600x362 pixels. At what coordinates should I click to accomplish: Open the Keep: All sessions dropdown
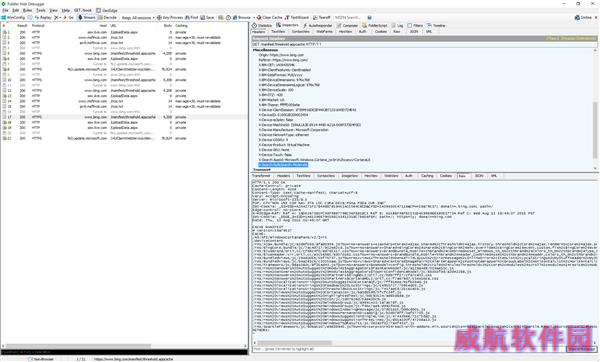click(138, 18)
